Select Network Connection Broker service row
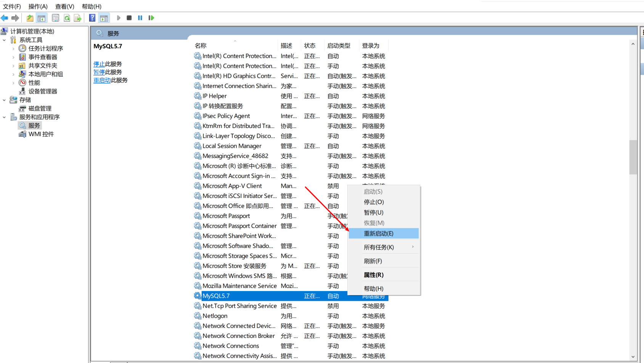Screen dimensions: 644x363 (x=291, y=336)
